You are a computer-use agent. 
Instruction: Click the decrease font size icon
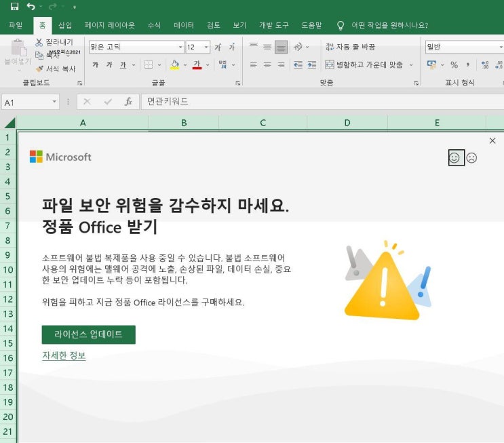point(232,47)
